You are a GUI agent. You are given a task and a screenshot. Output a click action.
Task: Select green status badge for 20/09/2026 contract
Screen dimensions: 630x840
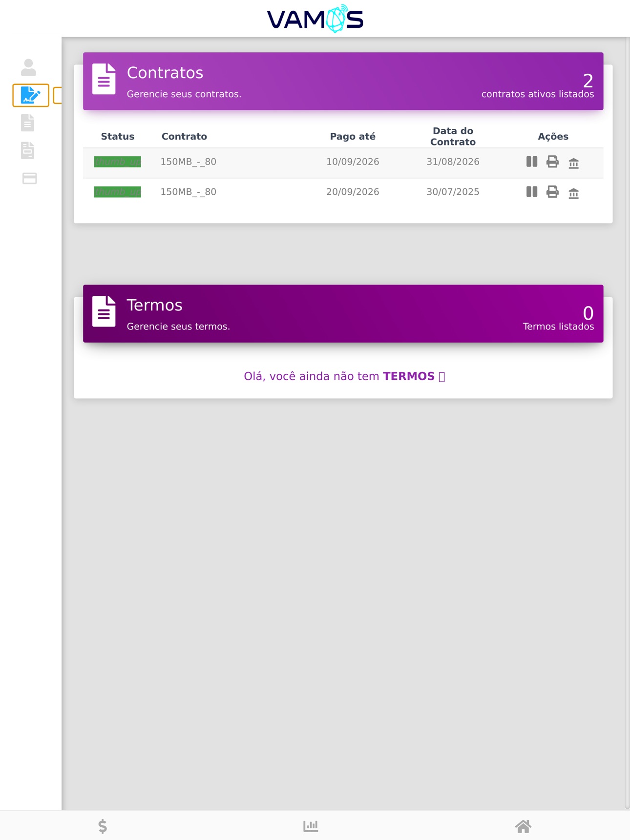click(118, 192)
